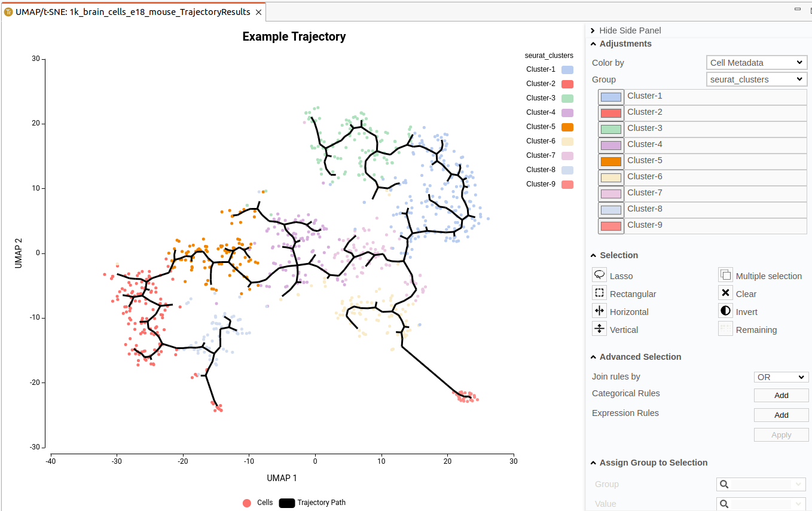Toggle Cluster-5 visibility in the plot legend
Screen dimensions: 812x511
(549, 127)
